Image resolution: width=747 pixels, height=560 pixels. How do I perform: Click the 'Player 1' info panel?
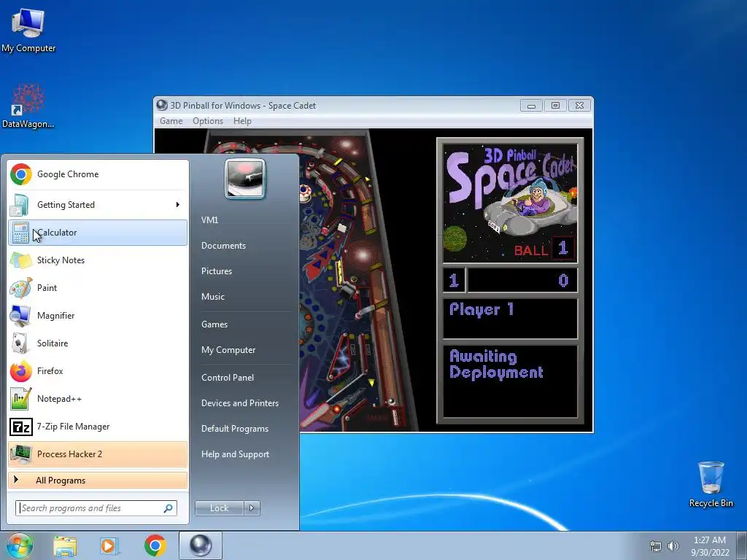point(510,318)
